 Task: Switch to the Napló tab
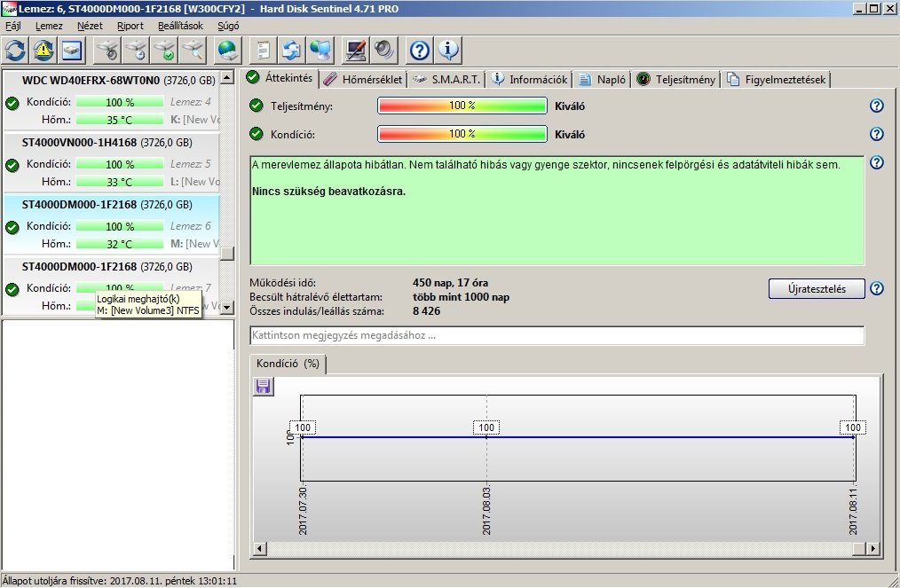click(x=602, y=80)
